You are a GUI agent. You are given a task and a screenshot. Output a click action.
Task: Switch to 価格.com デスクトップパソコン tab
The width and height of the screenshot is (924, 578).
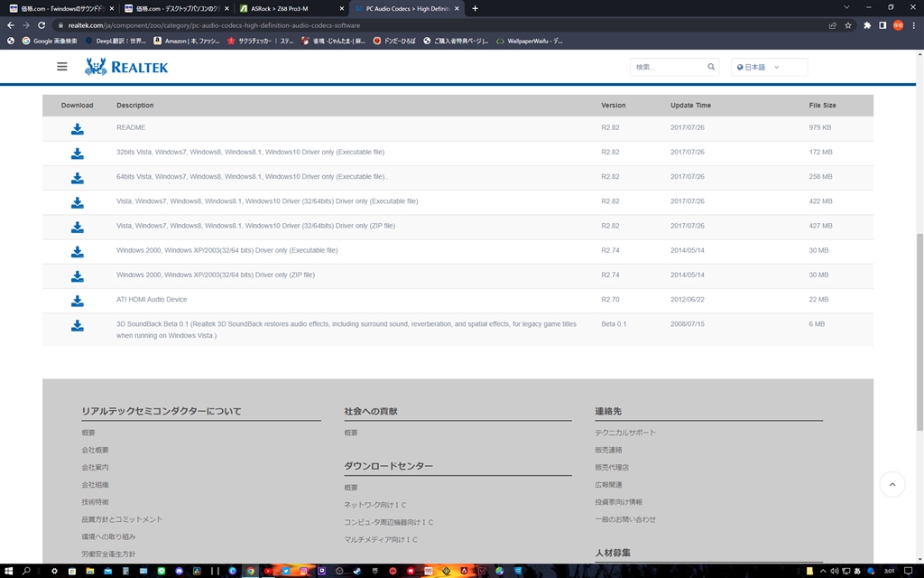click(x=176, y=8)
